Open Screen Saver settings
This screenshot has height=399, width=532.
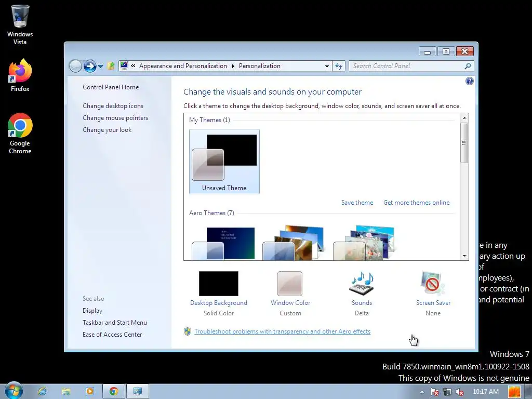433,293
